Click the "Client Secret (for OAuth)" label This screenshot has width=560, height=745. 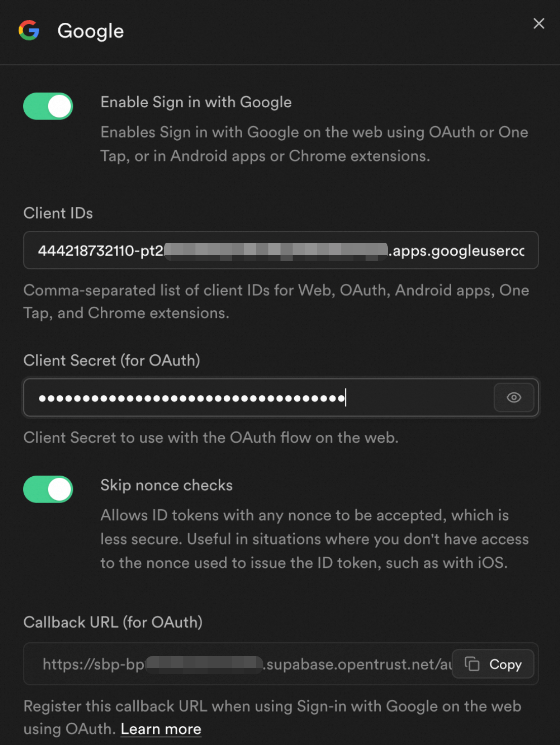pyautogui.click(x=112, y=360)
